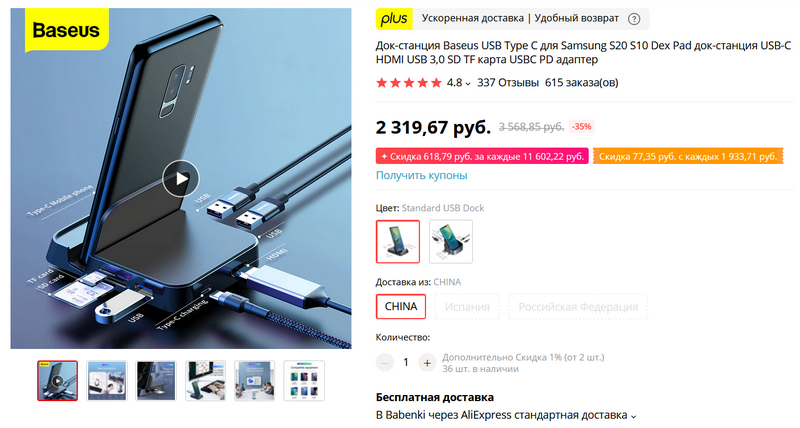The height and width of the screenshot is (428, 800).
Task: Select CHINA as shipping origin
Action: pyautogui.click(x=401, y=307)
